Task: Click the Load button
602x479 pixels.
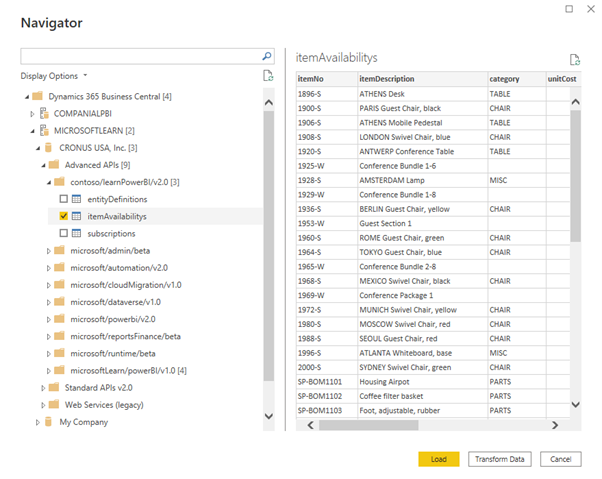Action: click(438, 459)
